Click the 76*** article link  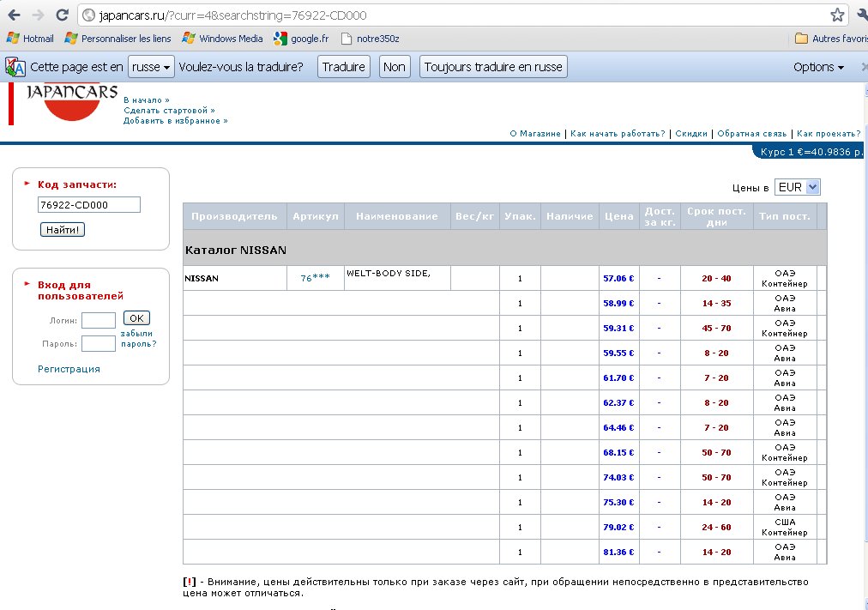tap(315, 279)
